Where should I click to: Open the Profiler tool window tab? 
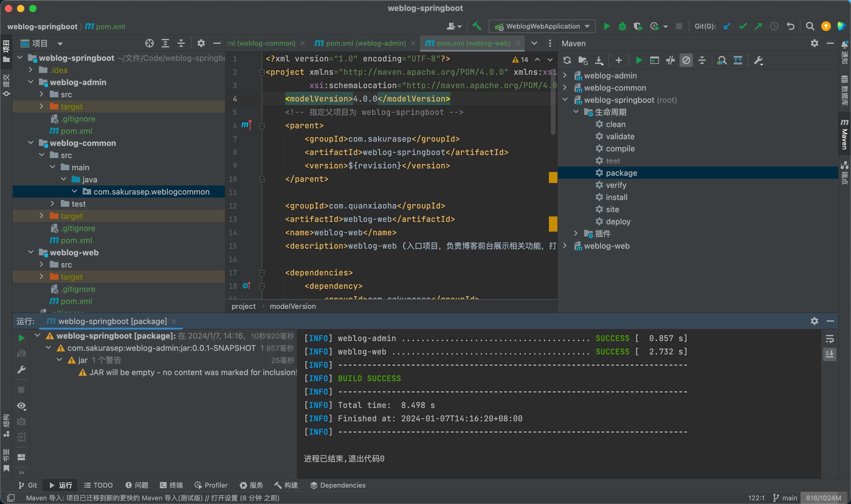click(211, 485)
